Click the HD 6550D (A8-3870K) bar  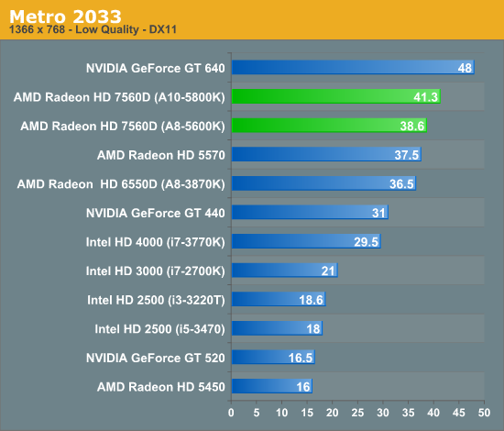[x=323, y=183]
